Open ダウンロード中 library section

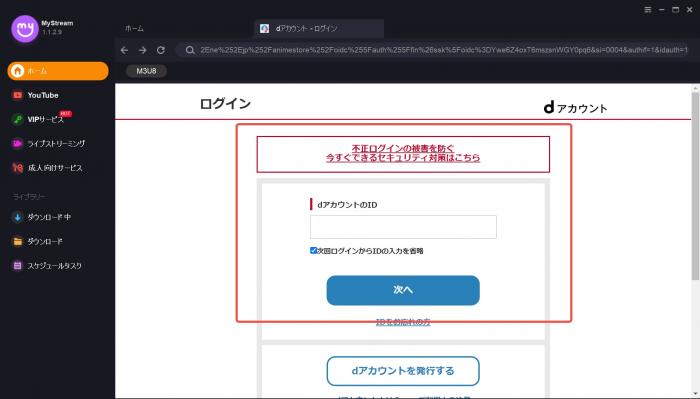49,217
